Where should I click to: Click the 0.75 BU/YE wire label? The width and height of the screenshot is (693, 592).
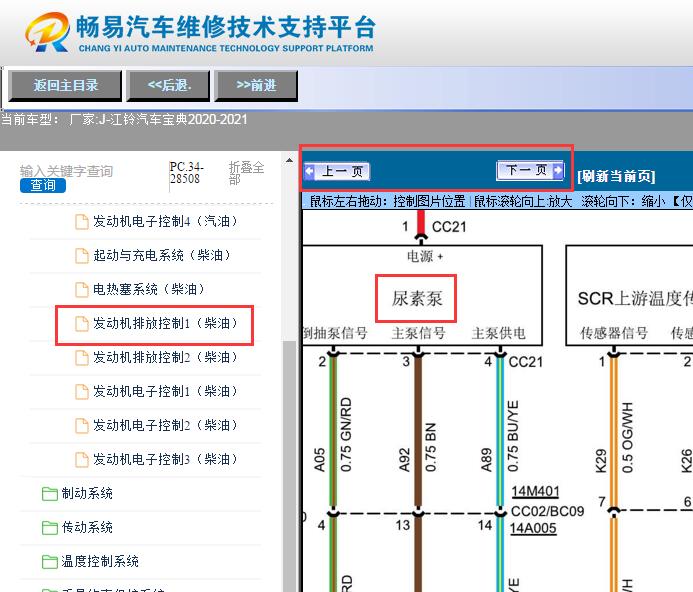click(512, 436)
